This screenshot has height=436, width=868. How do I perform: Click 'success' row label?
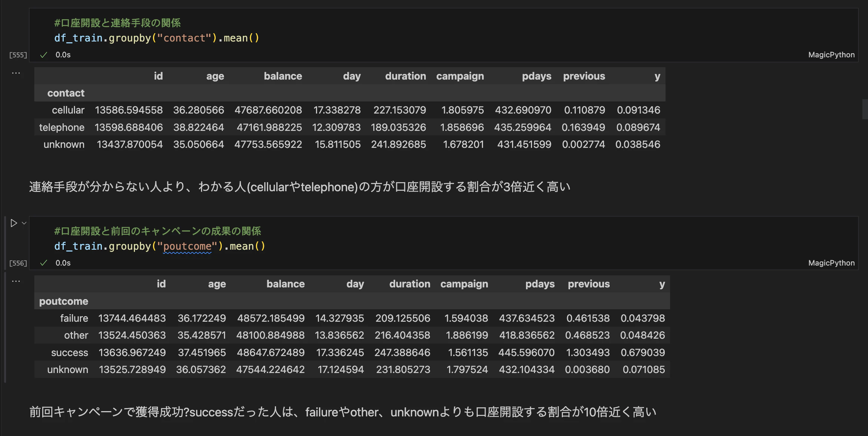pyautogui.click(x=69, y=353)
